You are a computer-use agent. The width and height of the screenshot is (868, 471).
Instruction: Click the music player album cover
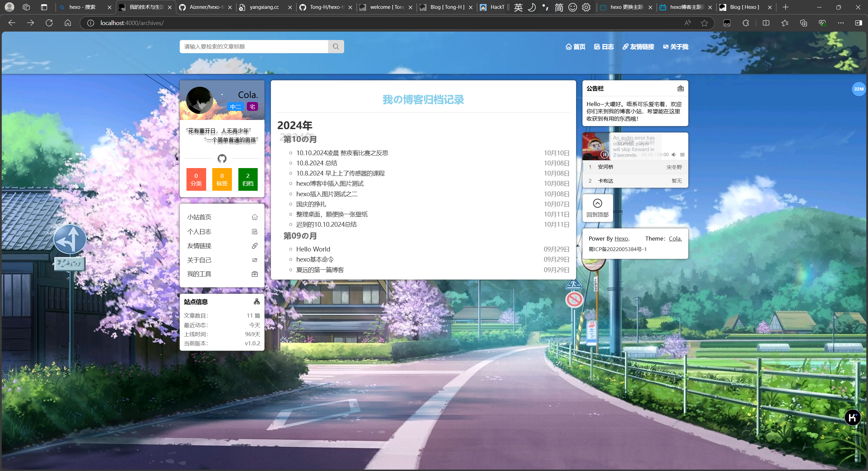click(596, 146)
